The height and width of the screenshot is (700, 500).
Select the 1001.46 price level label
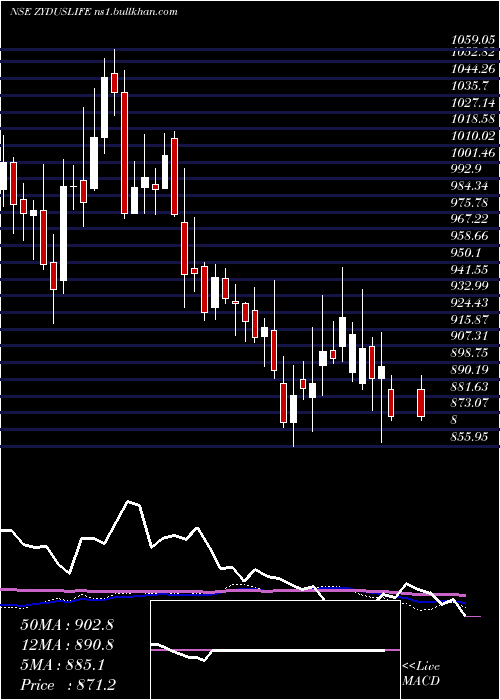(472, 153)
